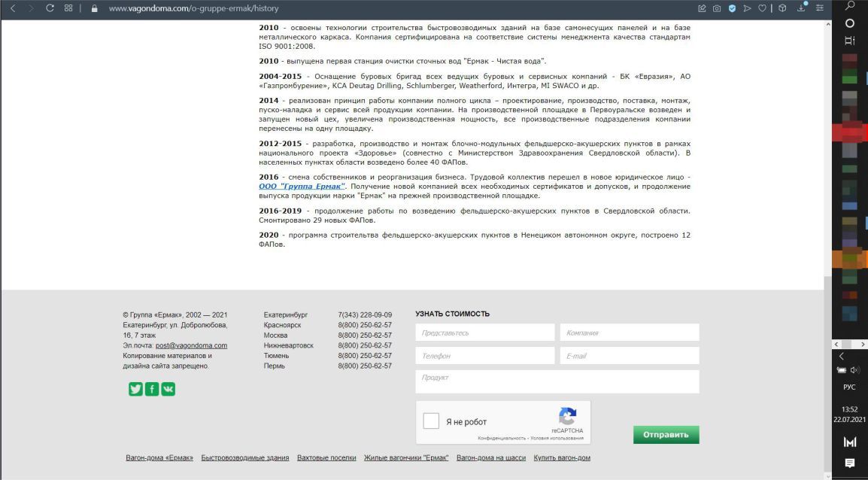868x480 pixels.
Task: Click the padlock site security icon
Action: (x=94, y=8)
